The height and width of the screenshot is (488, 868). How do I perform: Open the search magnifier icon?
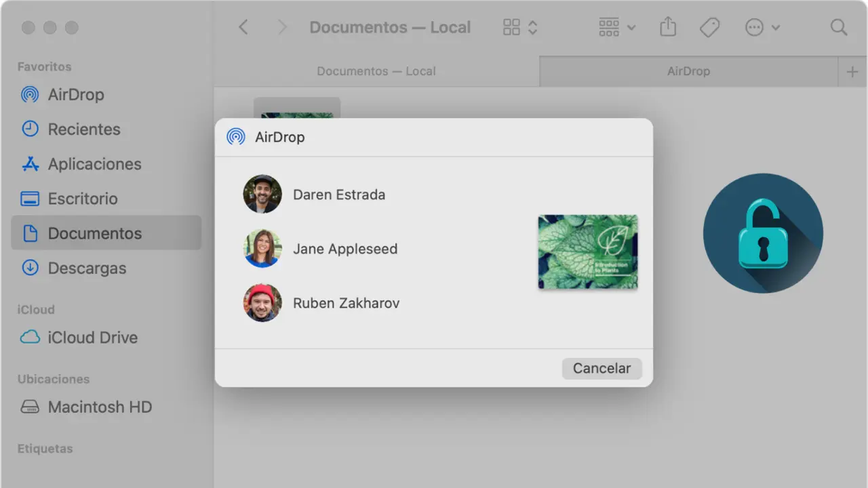click(839, 27)
